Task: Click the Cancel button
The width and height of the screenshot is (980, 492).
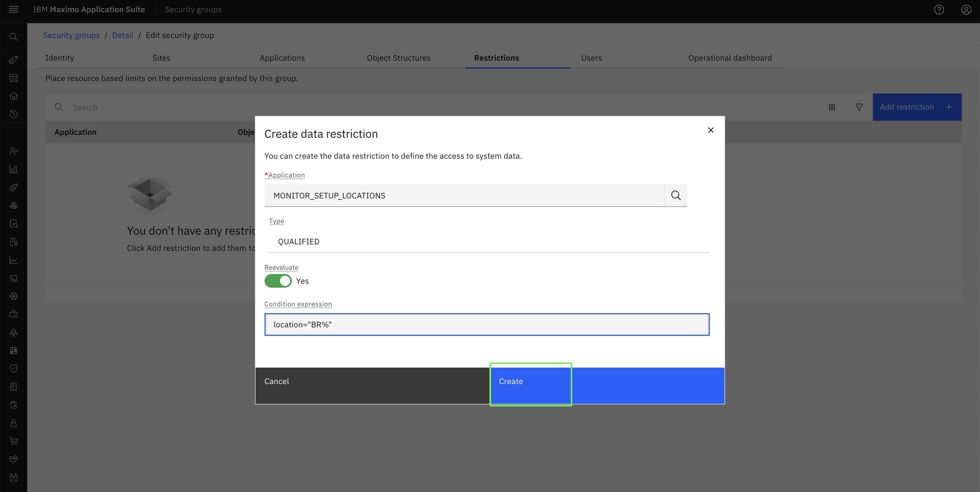Action: click(x=372, y=385)
